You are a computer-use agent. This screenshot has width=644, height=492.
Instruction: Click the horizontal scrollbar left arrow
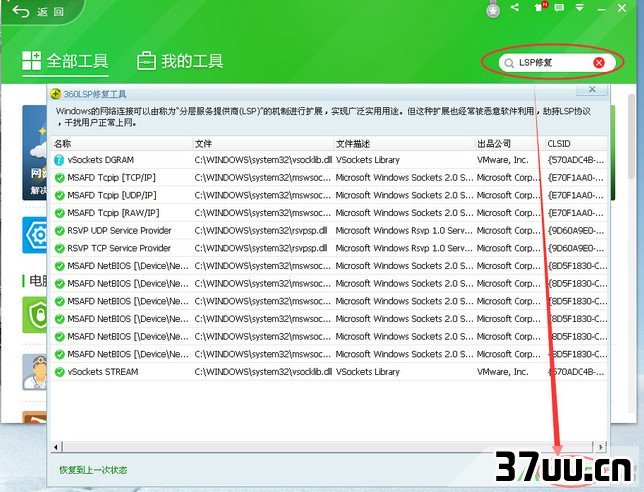point(56,447)
